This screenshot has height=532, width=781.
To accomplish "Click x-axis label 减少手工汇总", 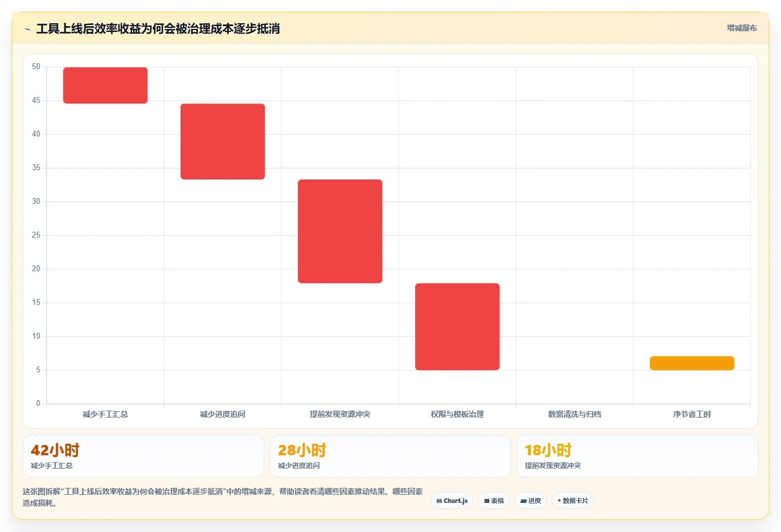I will 105,414.
